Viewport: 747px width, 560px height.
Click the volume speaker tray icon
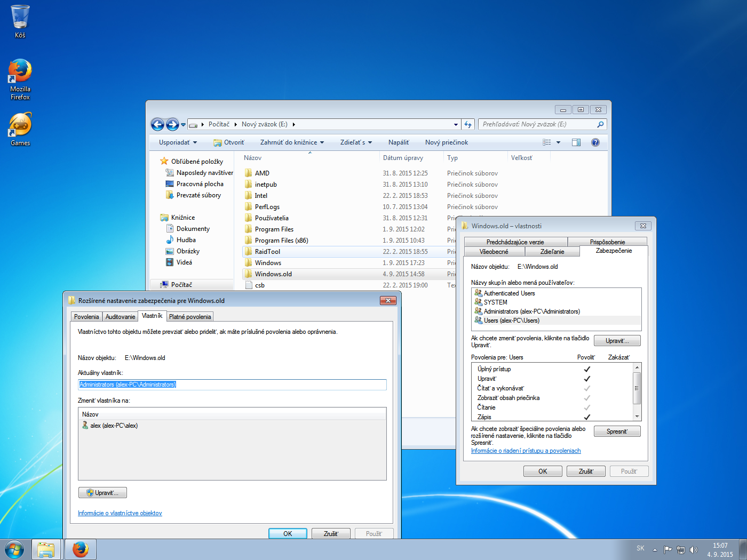click(x=694, y=549)
